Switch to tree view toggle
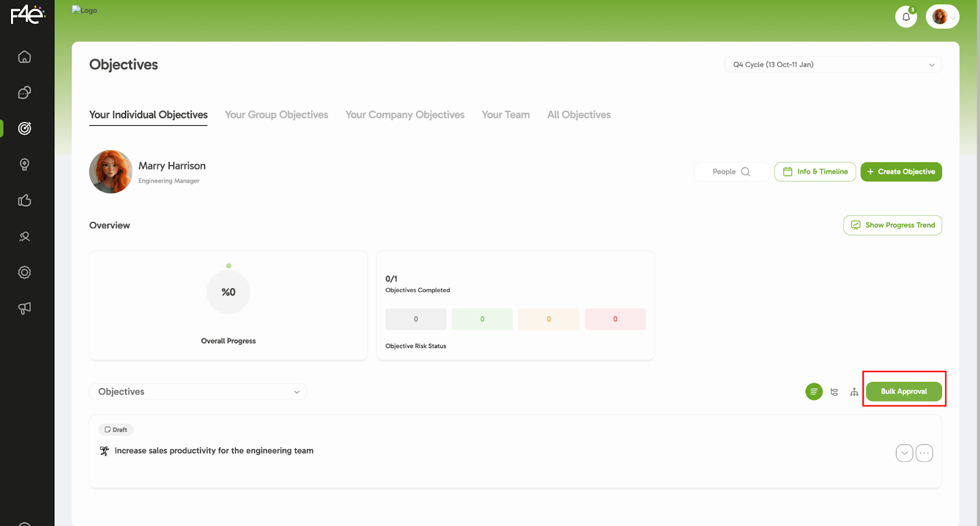Image resolution: width=980 pixels, height=526 pixels. pos(834,392)
